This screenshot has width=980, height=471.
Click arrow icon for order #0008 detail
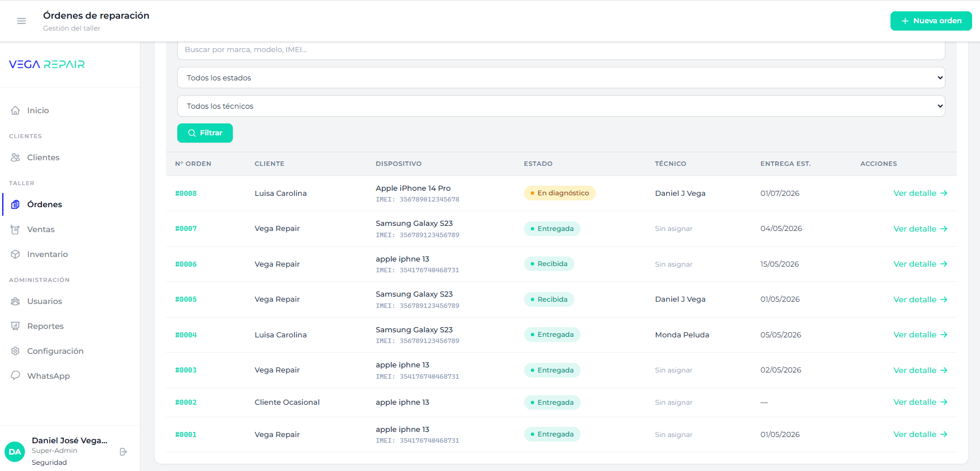tap(944, 193)
